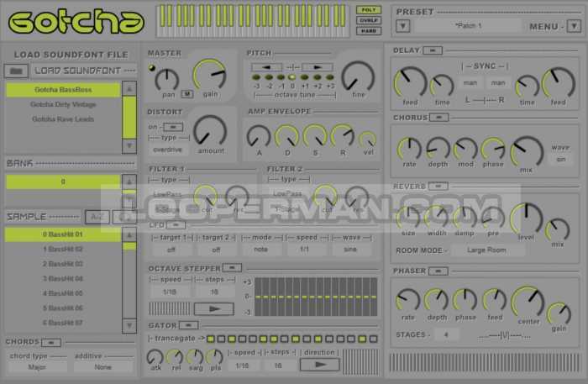Open filter 2 LowPass type selector

tap(287, 194)
